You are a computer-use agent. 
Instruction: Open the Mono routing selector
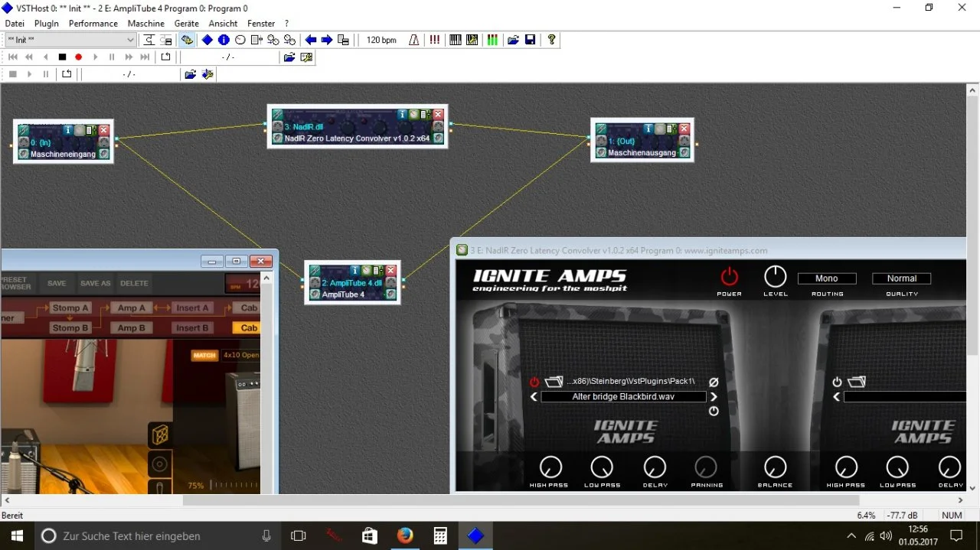(826, 278)
